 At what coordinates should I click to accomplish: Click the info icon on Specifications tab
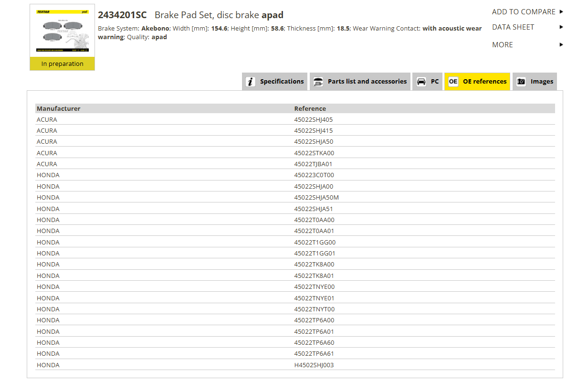pos(251,82)
